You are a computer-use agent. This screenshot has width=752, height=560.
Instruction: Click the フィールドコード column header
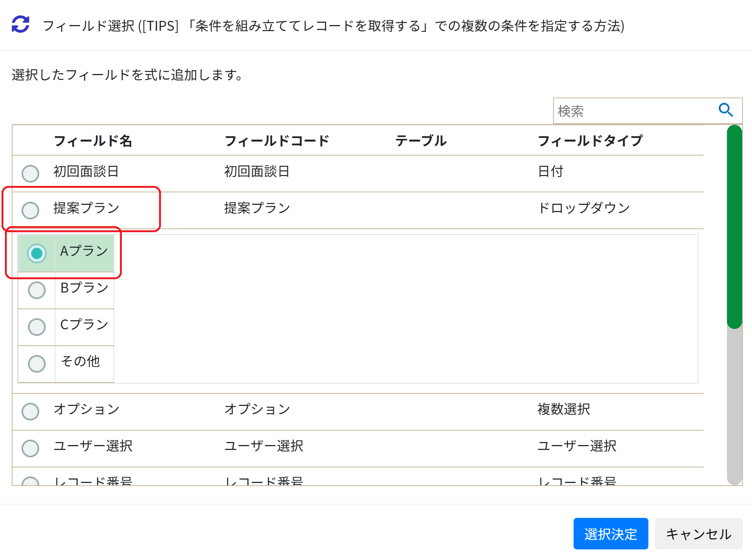[276, 141]
